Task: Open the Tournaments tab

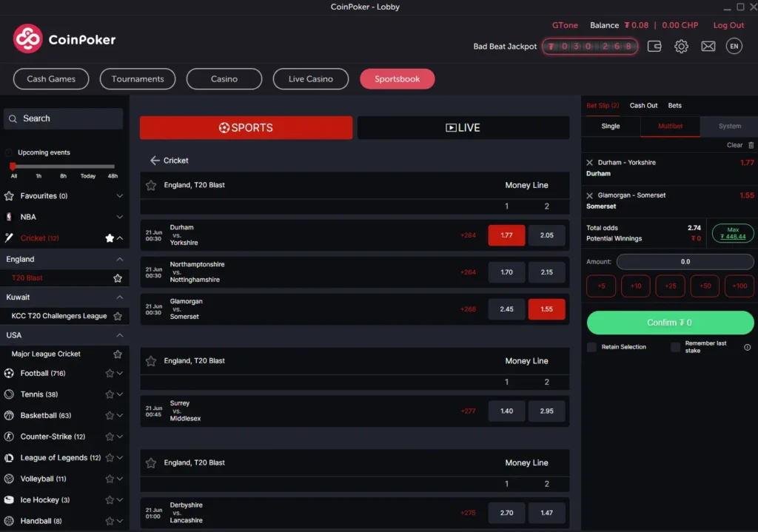Action: (x=138, y=78)
